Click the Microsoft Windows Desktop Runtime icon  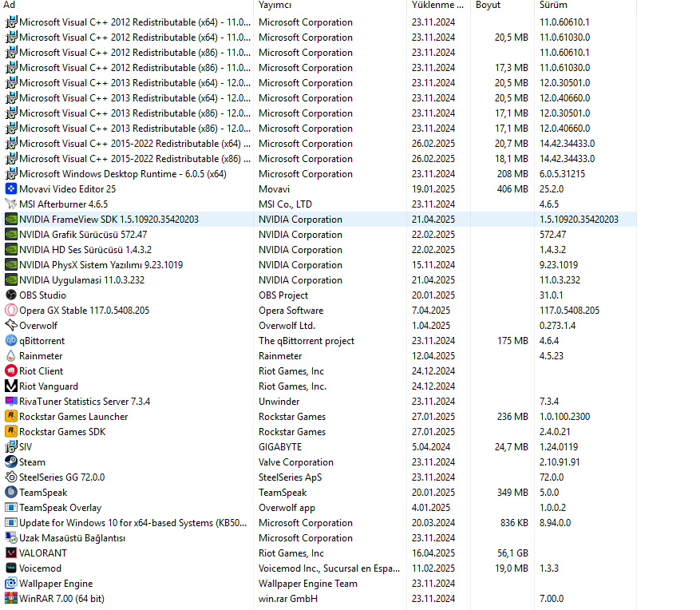coord(10,174)
